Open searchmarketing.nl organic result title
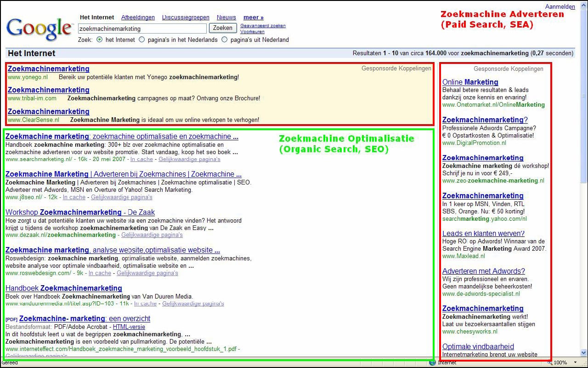The image size is (588, 368). coord(122,137)
